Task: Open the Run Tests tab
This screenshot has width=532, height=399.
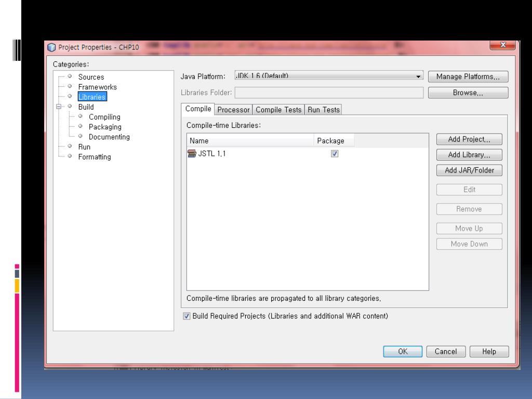Action: point(323,110)
